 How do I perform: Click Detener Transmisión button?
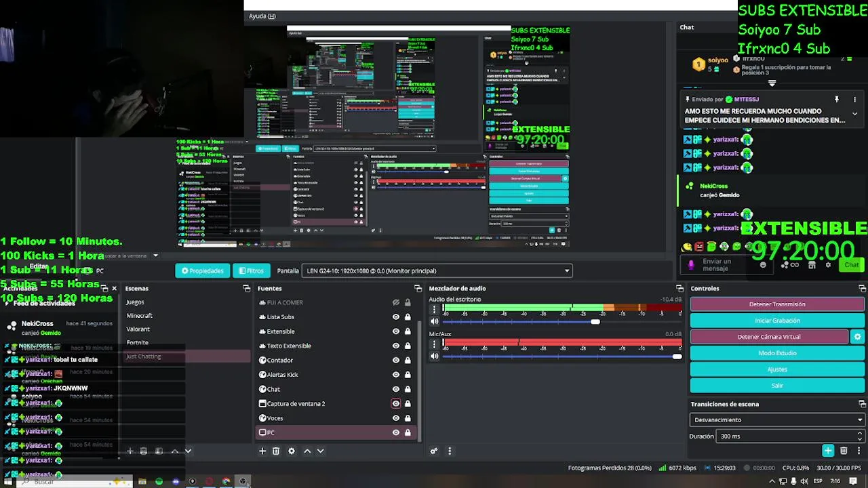[x=777, y=304]
